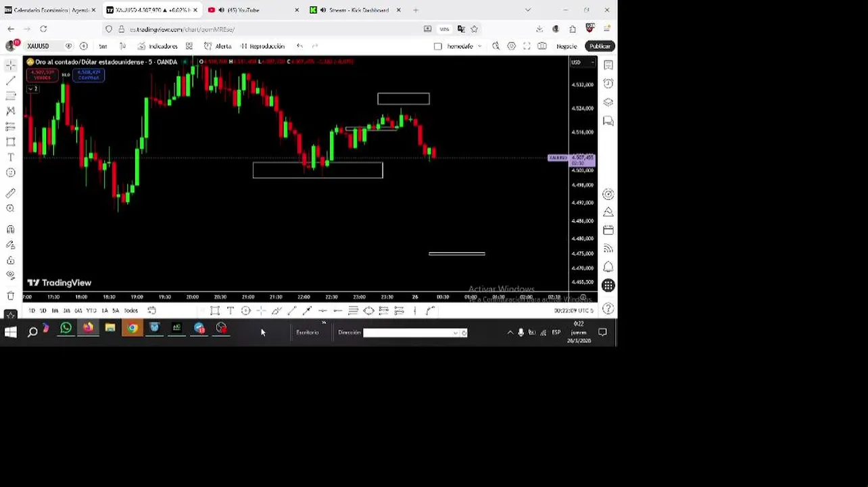Image resolution: width=868 pixels, height=487 pixels.
Task: Select the text annotation tool in sidebar
Action: point(11,157)
